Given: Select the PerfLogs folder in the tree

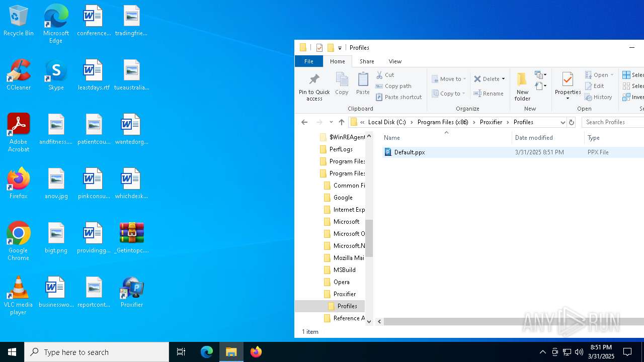Looking at the screenshot, I should tap(341, 149).
